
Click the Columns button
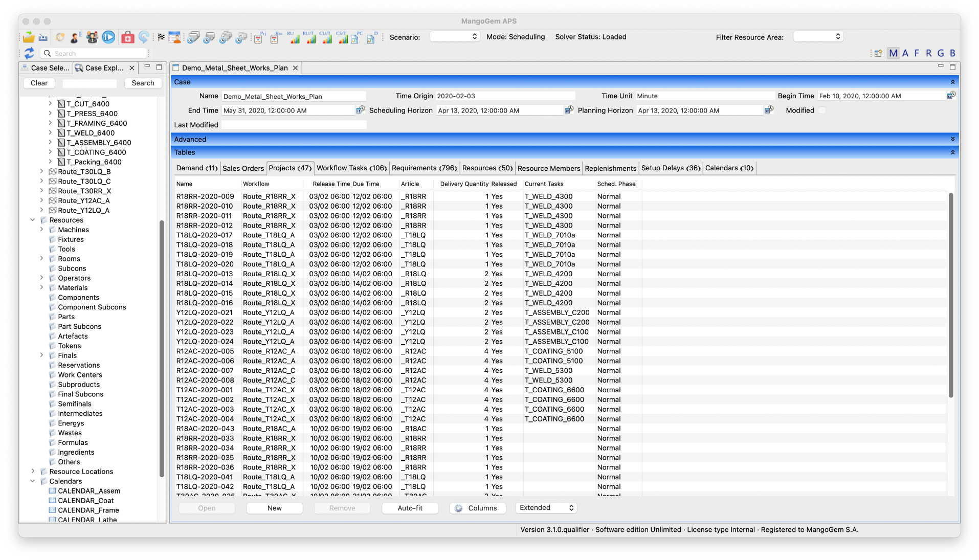coord(477,508)
